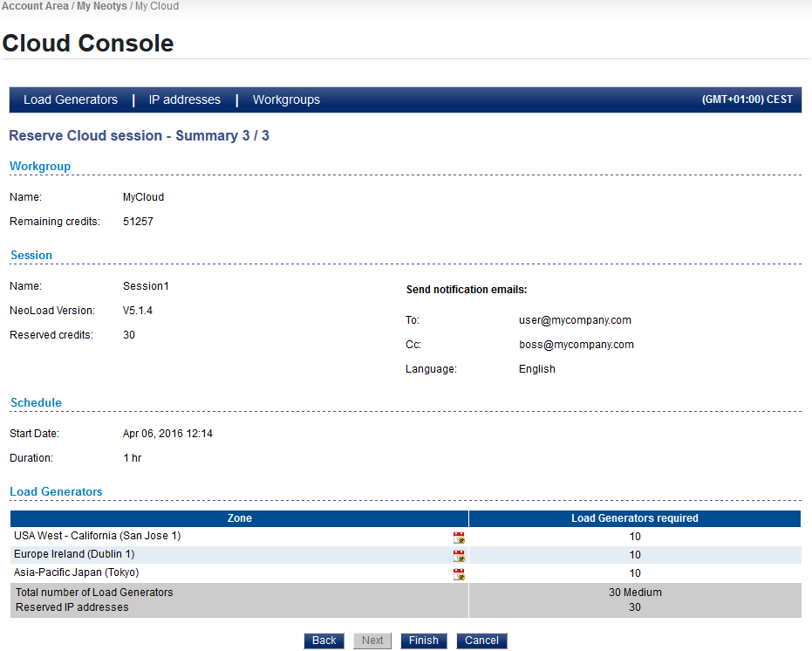812x651 pixels.
Task: Click the Back button
Action: tap(324, 641)
